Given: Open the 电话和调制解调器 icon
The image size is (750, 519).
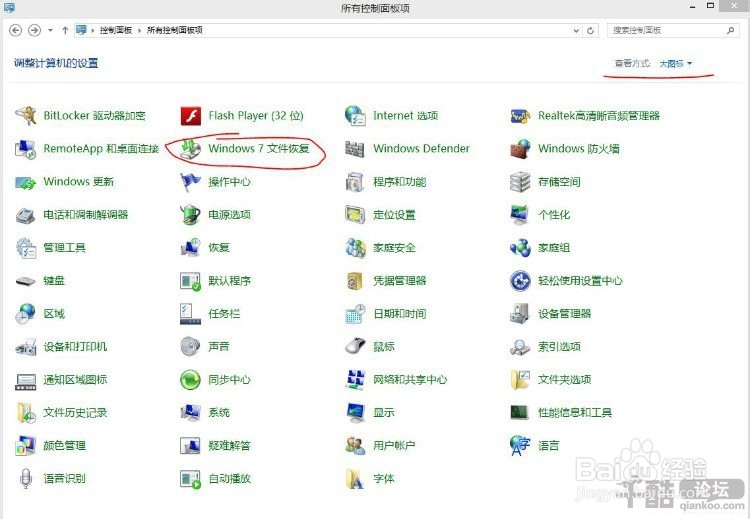Looking at the screenshot, I should tap(26, 215).
